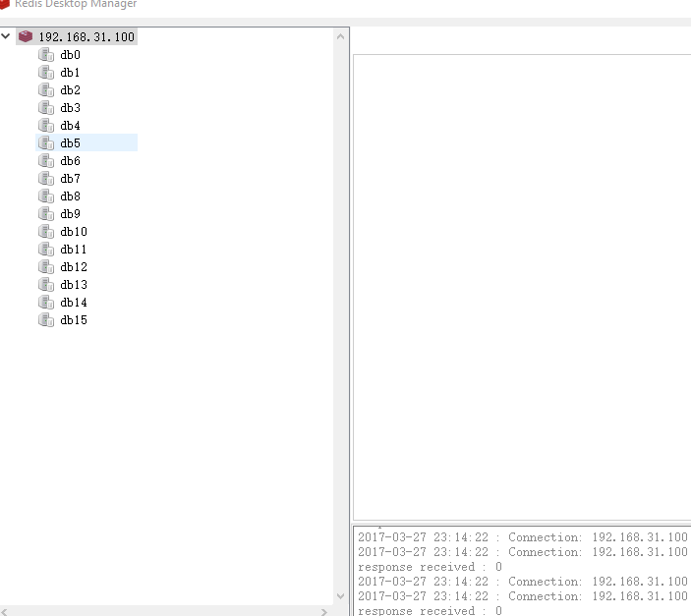Select the db2 text label
The width and height of the screenshot is (691, 616).
pos(70,89)
